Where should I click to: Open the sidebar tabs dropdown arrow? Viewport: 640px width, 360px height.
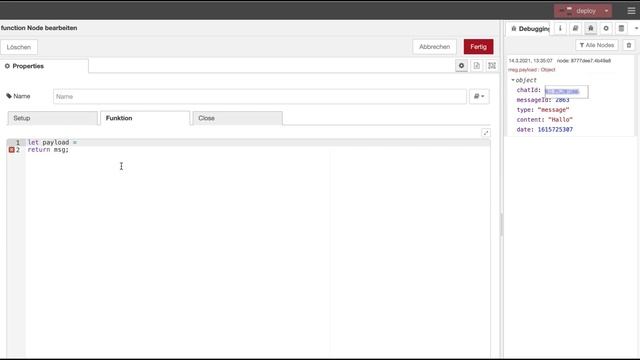tap(636, 29)
